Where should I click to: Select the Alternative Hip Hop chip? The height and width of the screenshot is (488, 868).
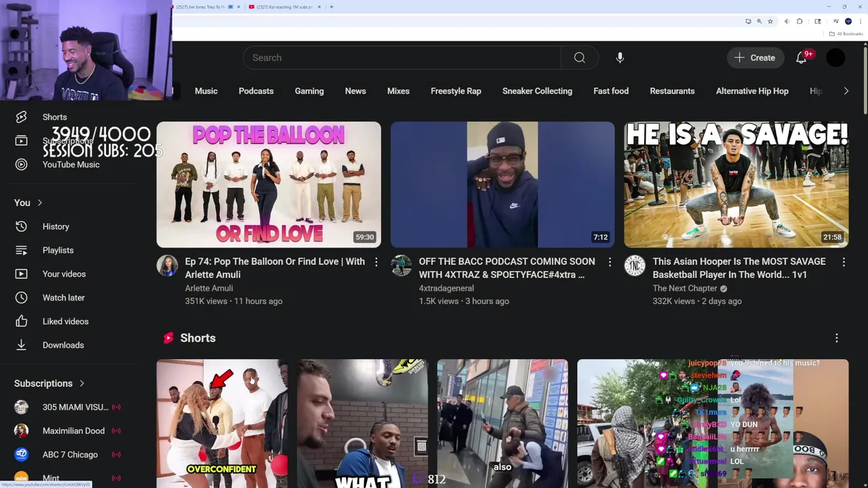(x=752, y=91)
